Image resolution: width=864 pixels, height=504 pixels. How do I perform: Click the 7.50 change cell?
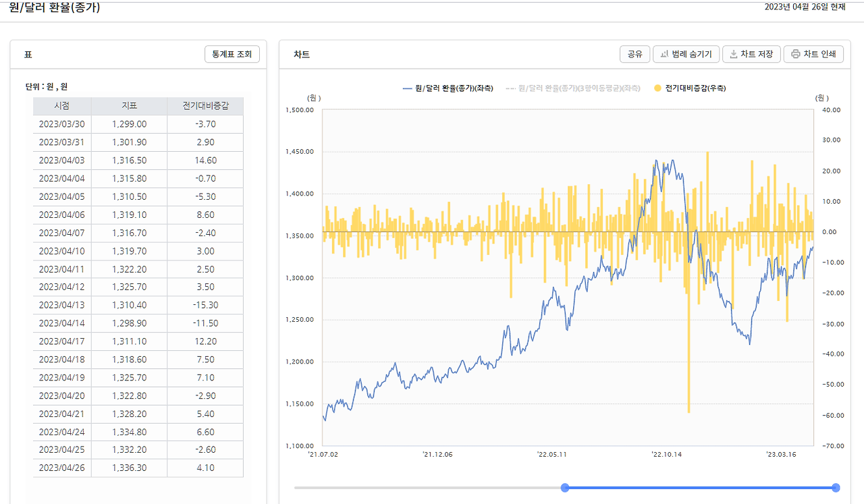point(205,360)
